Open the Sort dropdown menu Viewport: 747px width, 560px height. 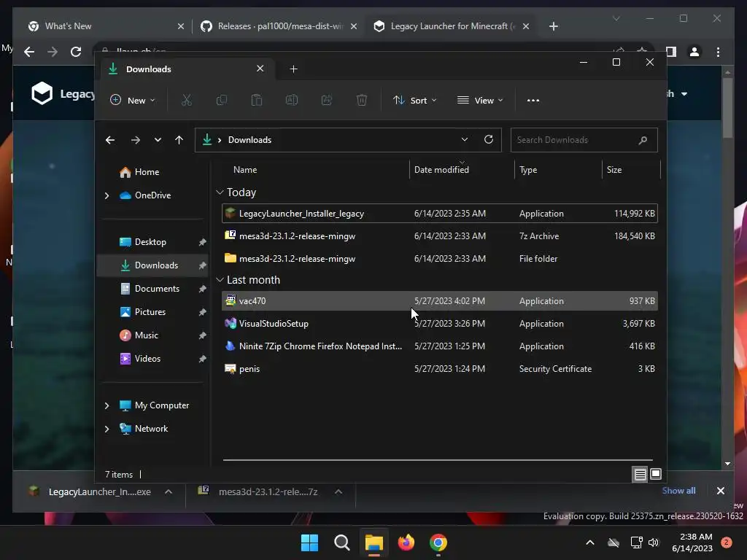tap(414, 101)
